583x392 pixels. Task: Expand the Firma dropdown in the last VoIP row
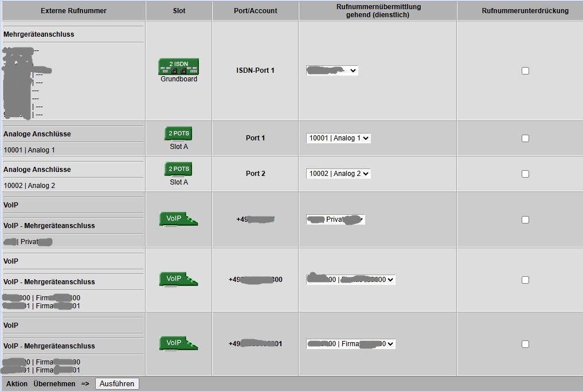pos(351,344)
